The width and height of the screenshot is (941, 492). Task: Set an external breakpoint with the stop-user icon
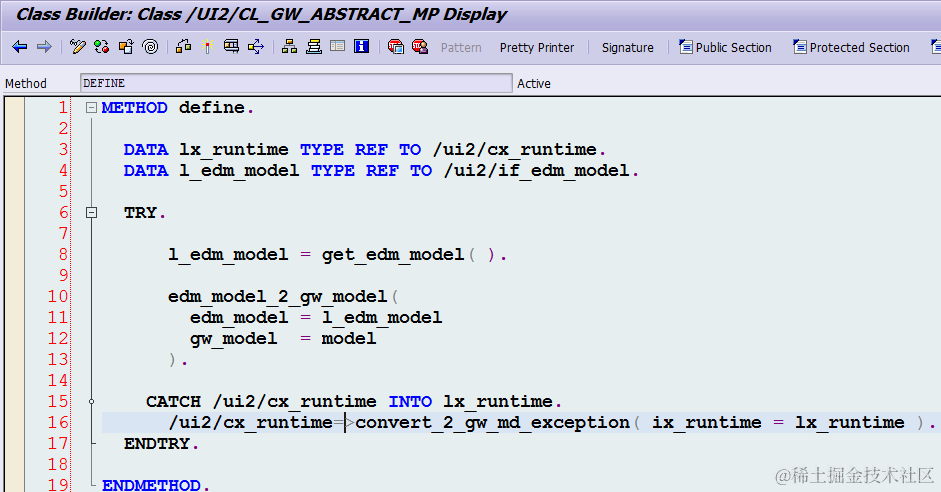[420, 47]
